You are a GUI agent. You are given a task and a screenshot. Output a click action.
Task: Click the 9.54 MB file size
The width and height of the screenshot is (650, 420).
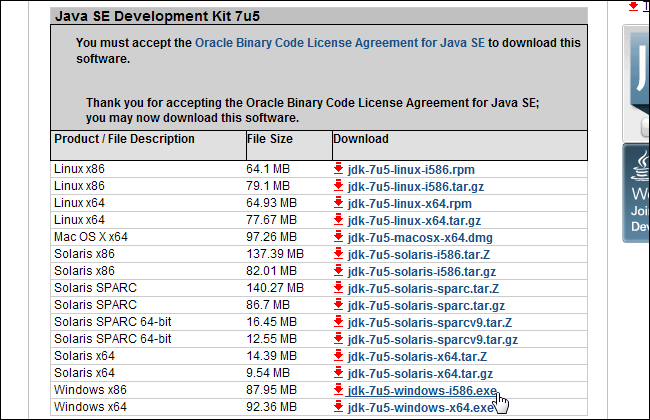pos(268,373)
